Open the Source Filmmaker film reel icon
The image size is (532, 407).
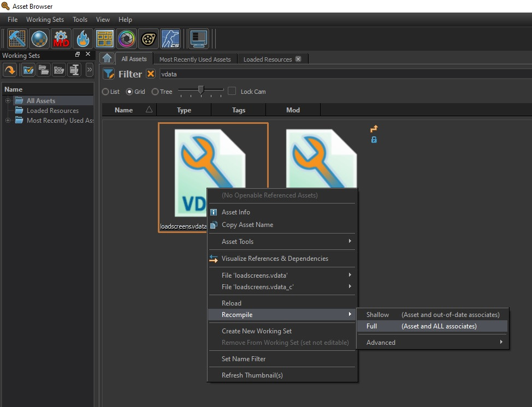148,39
